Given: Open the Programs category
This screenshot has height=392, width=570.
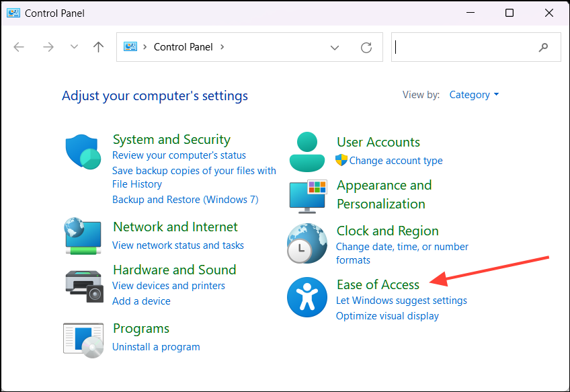Looking at the screenshot, I should (141, 329).
